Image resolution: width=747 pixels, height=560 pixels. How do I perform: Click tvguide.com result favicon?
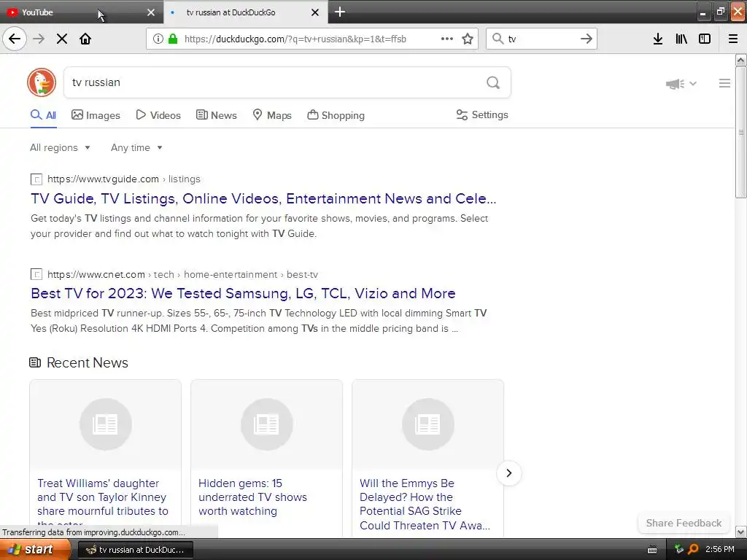click(36, 179)
